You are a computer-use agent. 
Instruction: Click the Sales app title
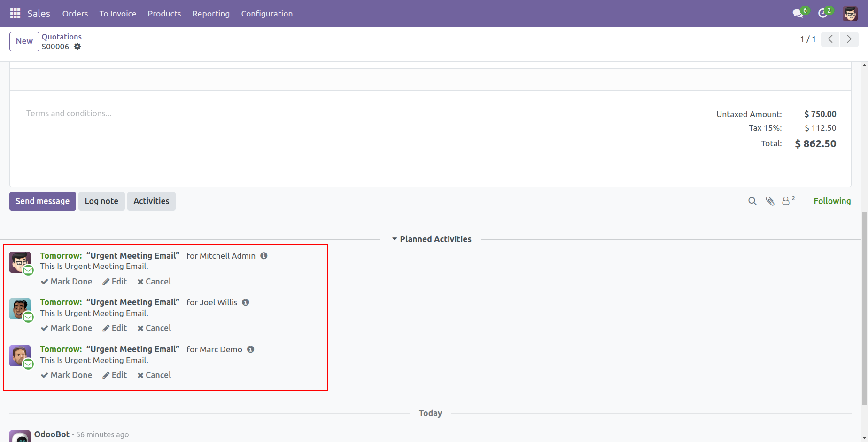click(x=39, y=14)
